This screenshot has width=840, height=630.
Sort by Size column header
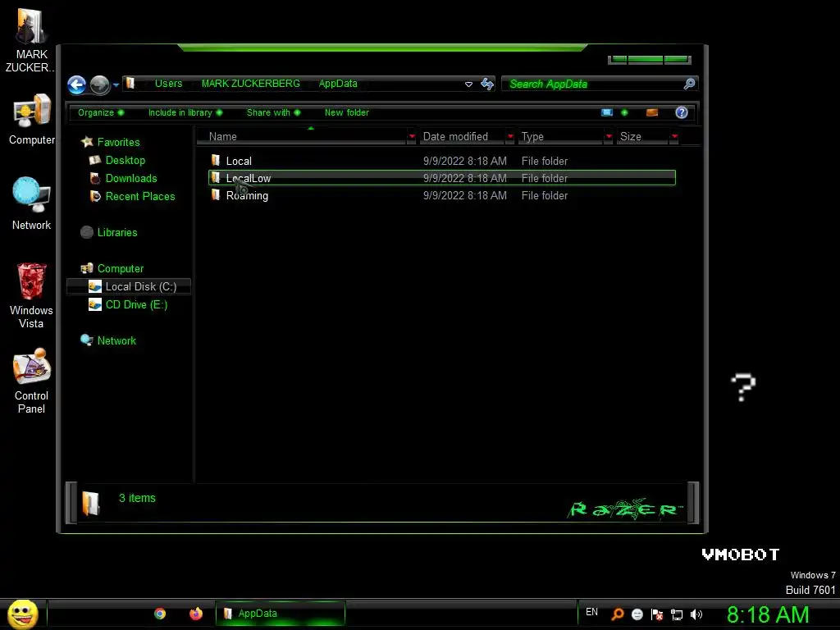[642, 137]
